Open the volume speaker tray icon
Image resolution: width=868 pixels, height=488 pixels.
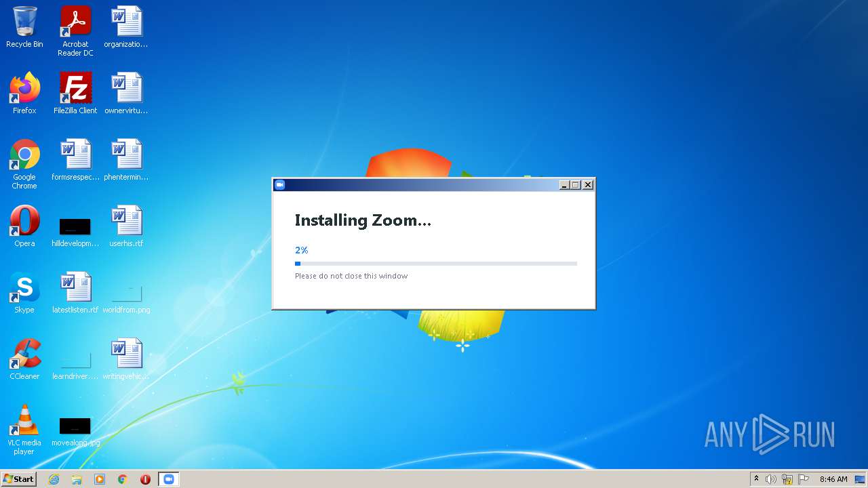tap(771, 479)
